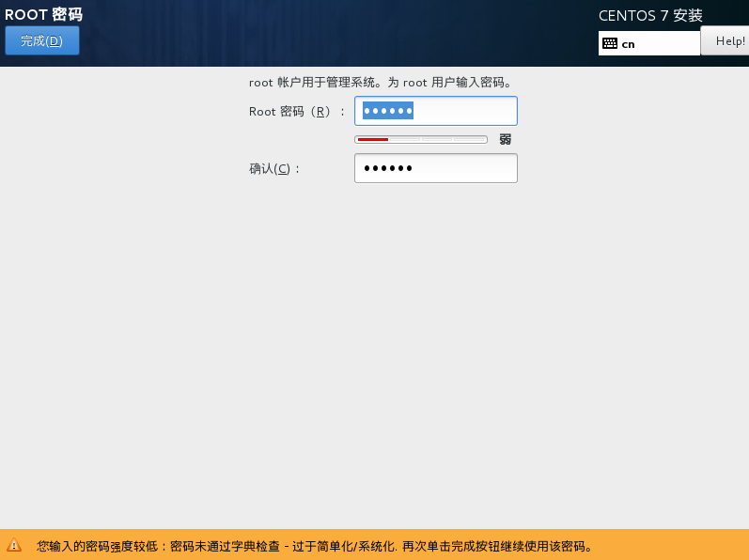Click the password strength bar

tap(421, 139)
